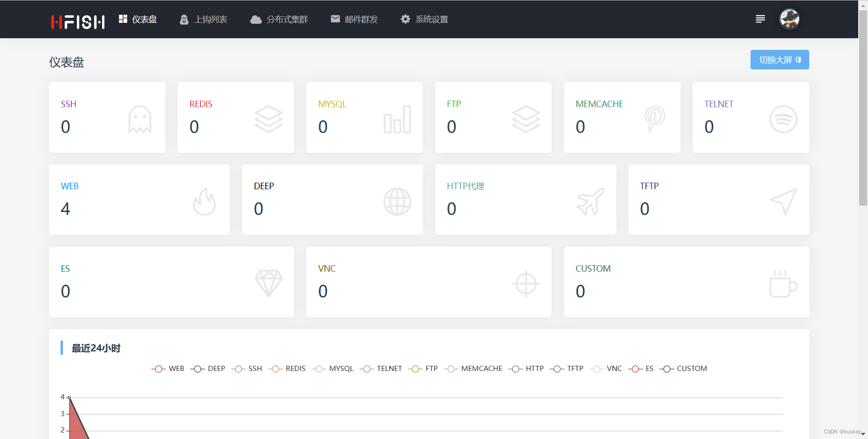Click the HTTP代理 card label
The height and width of the screenshot is (439, 868).
pos(465,186)
